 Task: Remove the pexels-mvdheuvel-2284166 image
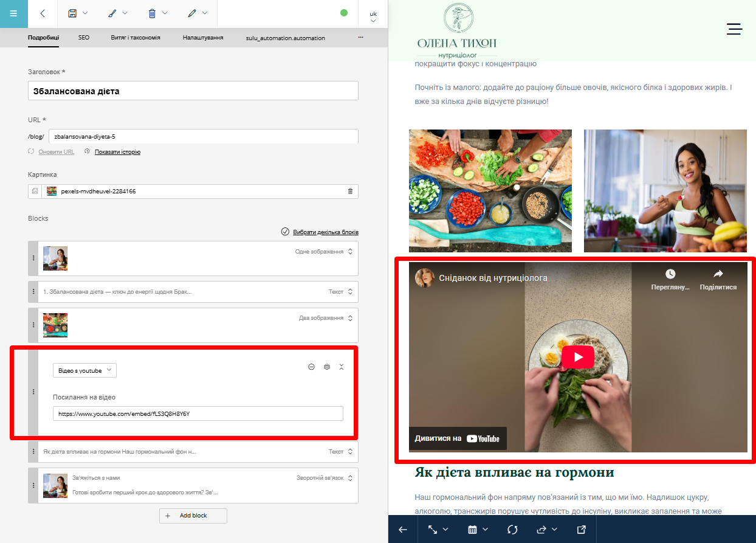click(x=349, y=192)
